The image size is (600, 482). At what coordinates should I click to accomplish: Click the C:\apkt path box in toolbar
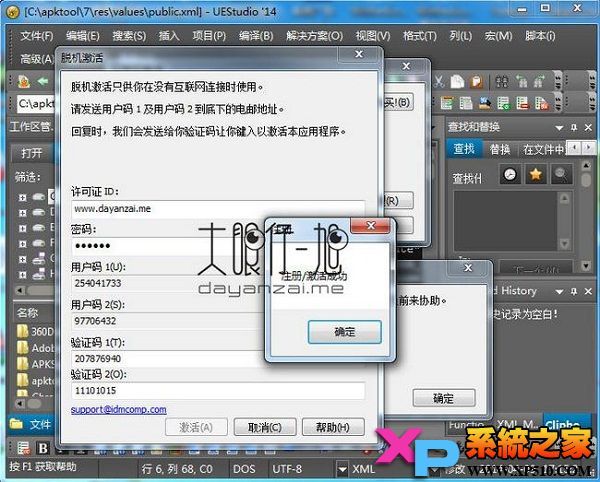36,103
